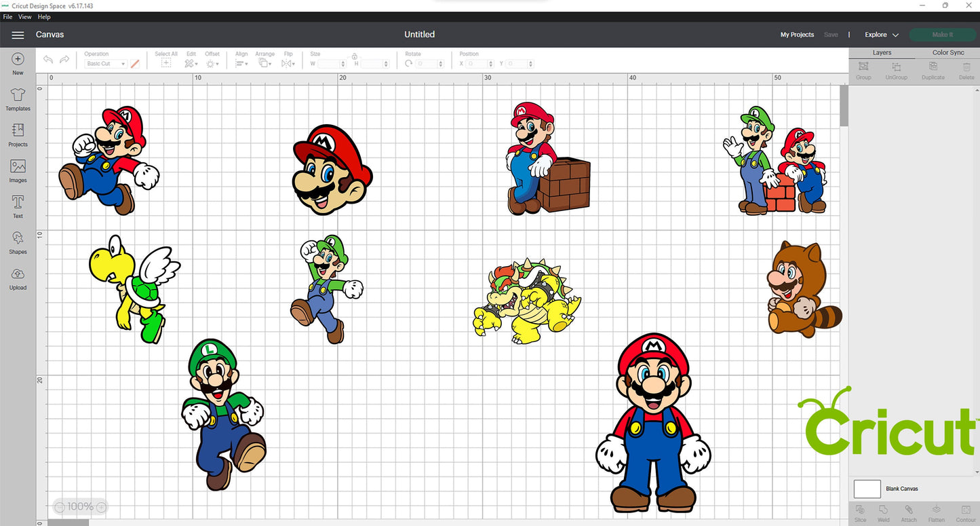This screenshot has width=980, height=526.
Task: Open the hamburger main menu
Action: click(18, 35)
